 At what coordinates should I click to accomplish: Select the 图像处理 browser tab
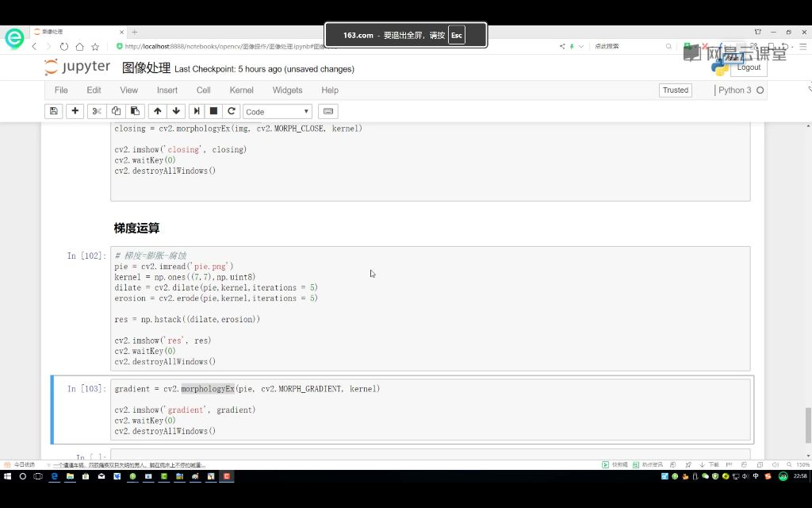78,32
